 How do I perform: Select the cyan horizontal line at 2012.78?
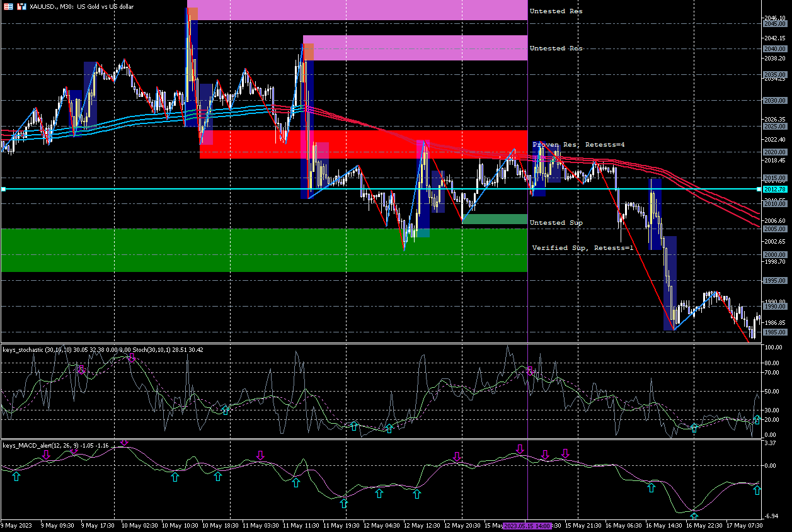(x=381, y=189)
